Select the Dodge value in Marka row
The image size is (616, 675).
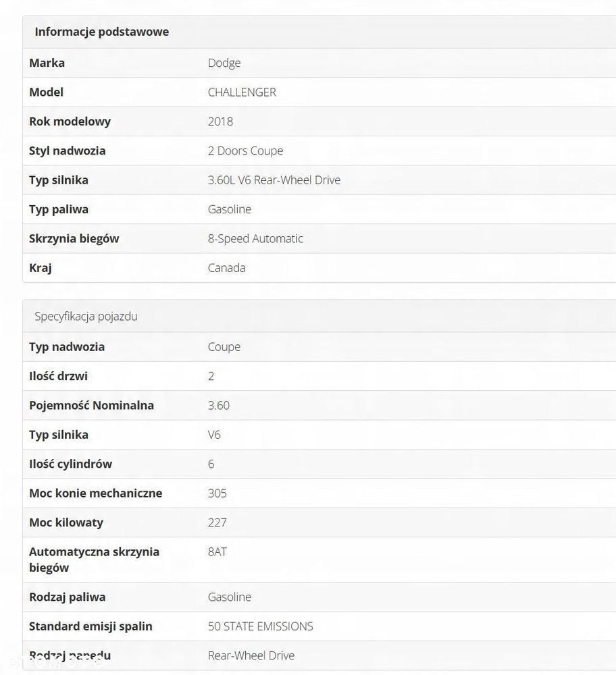[224, 63]
